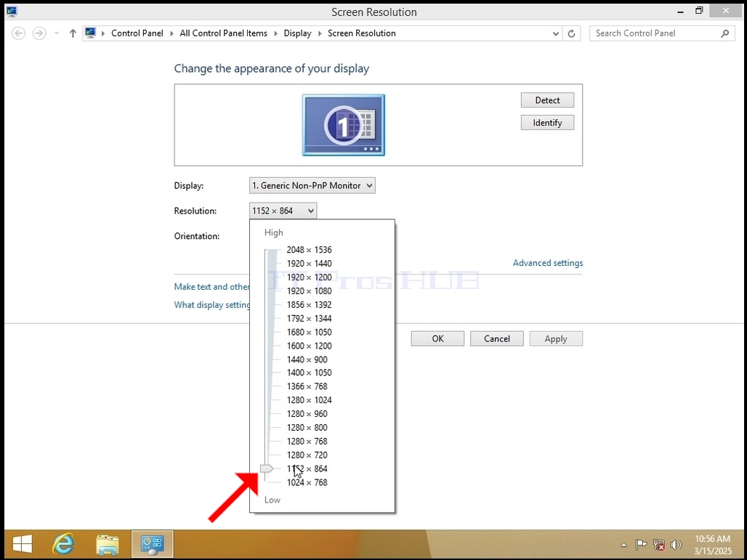The height and width of the screenshot is (560, 747).
Task: Expand the address bar history dropdown
Action: pyautogui.click(x=555, y=33)
